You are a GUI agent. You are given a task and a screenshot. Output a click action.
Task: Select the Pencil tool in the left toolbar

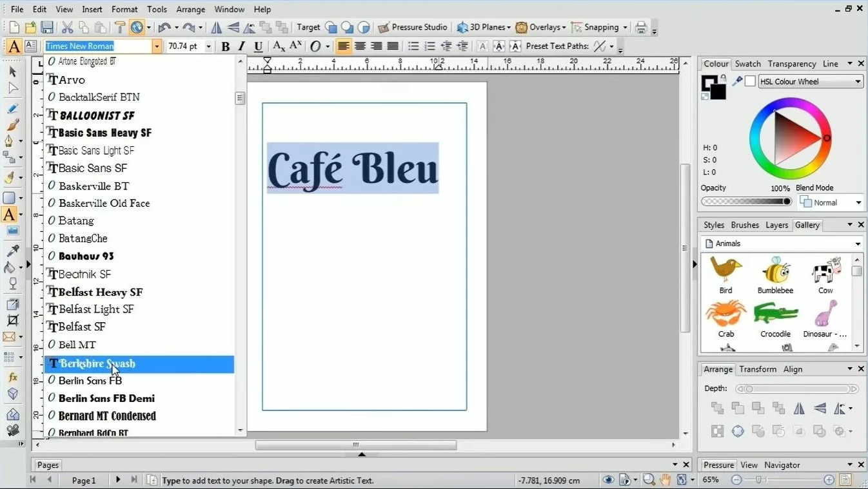click(12, 108)
